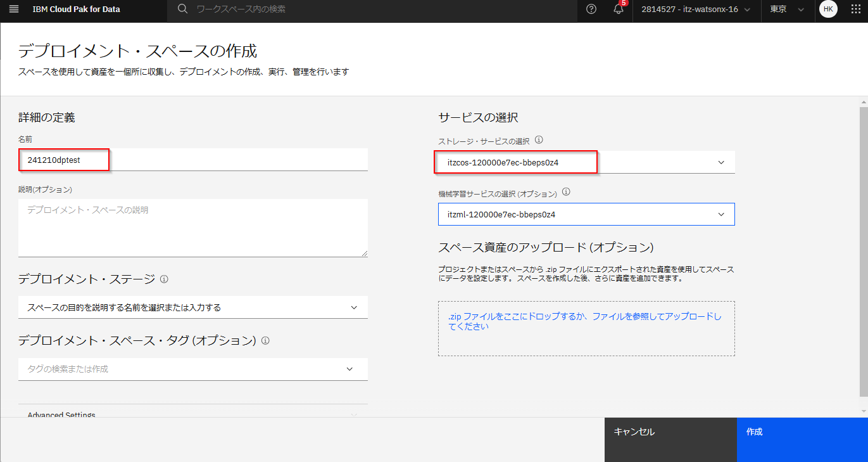Show info for machine learning service selection
Screen dimensions: 868x462
pos(567,192)
